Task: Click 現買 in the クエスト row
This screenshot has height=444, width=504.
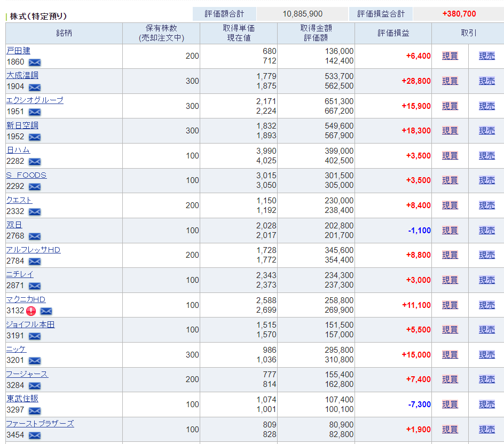Action: [x=450, y=205]
